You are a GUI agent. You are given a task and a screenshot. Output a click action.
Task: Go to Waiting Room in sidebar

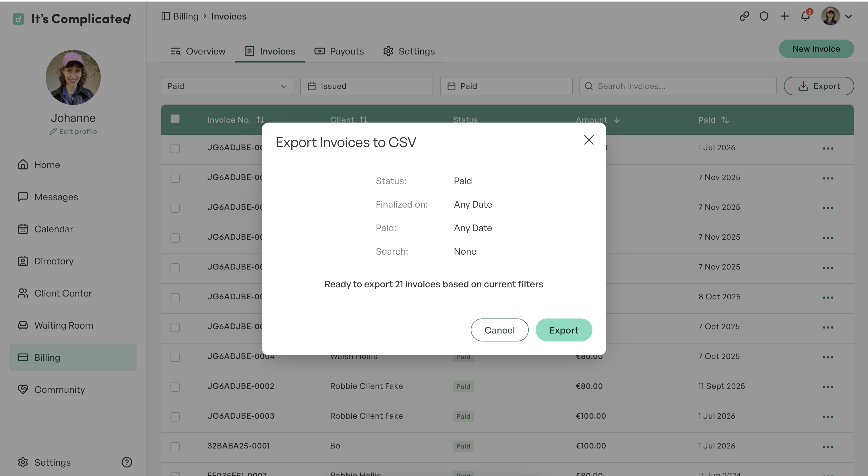pyautogui.click(x=64, y=325)
